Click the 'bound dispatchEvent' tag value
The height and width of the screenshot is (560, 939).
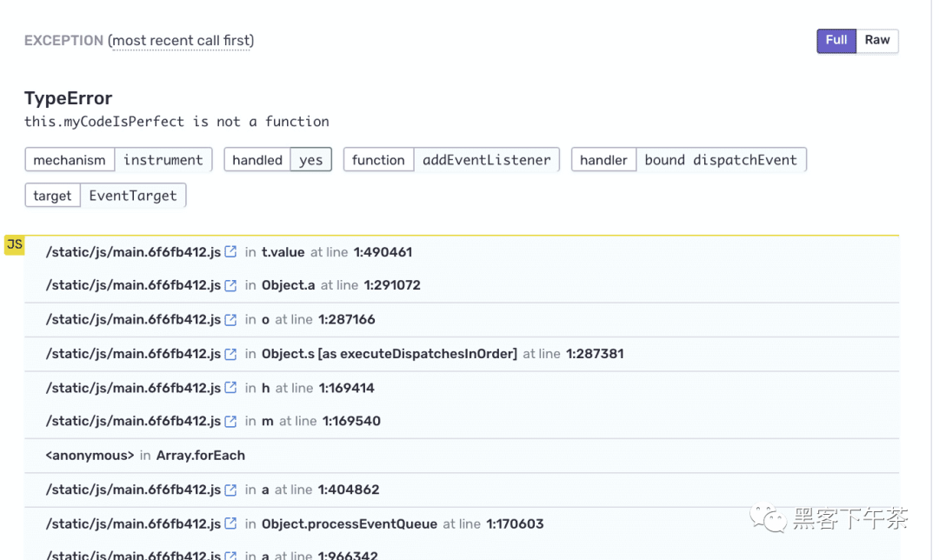point(721,160)
